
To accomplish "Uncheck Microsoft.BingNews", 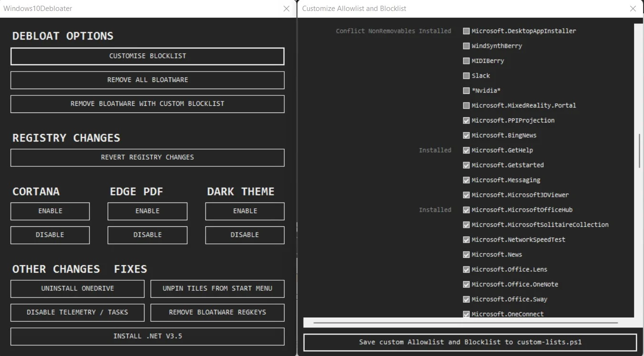I will click(x=466, y=135).
